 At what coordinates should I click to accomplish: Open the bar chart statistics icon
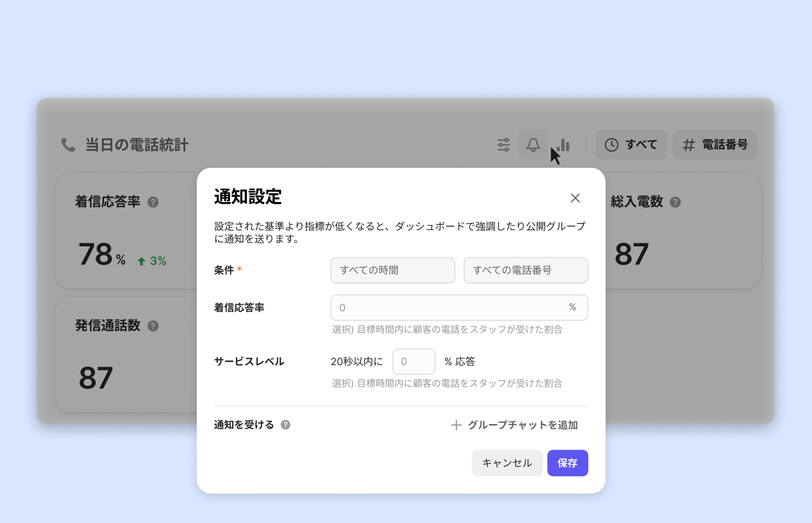pyautogui.click(x=563, y=145)
